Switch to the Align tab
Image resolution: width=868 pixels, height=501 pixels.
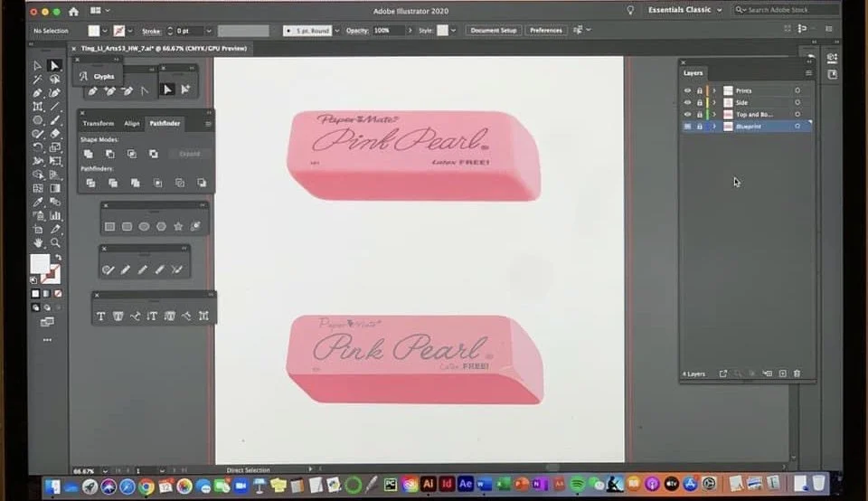point(132,124)
